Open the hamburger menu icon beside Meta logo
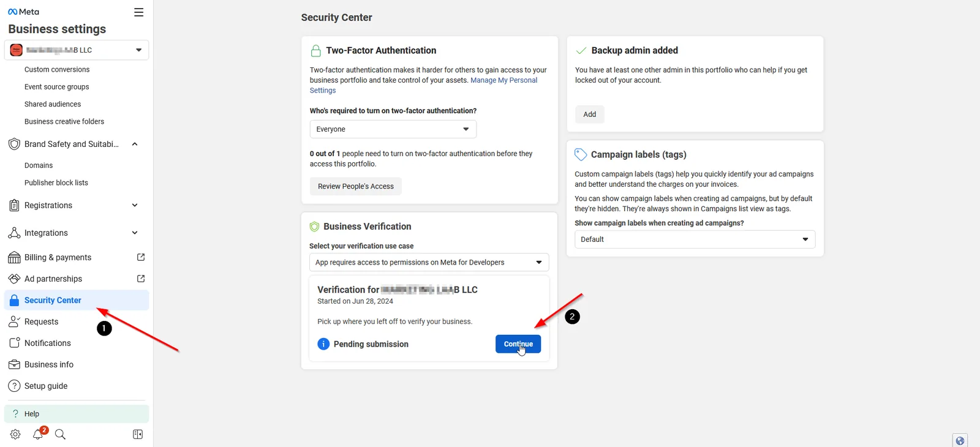Viewport: 980px width, 447px height. (139, 12)
